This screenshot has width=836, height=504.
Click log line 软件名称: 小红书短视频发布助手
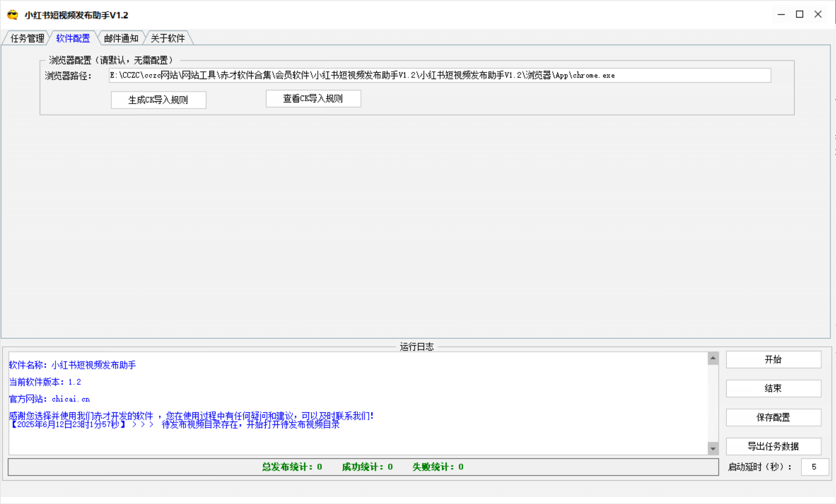[x=72, y=365]
